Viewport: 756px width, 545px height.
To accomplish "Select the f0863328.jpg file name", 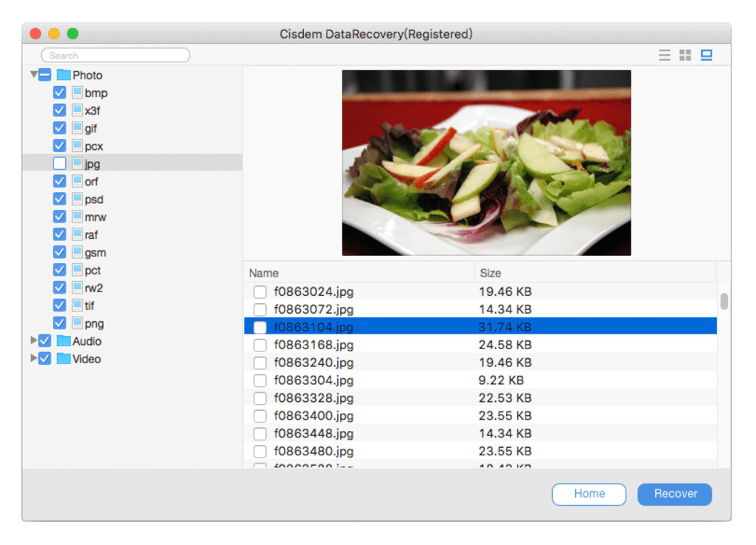I will point(314,398).
